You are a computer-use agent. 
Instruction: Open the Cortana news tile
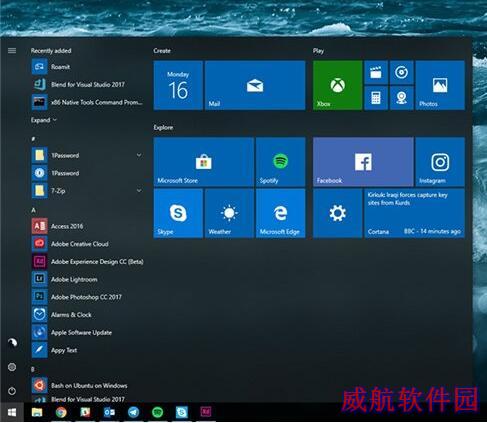(414, 213)
